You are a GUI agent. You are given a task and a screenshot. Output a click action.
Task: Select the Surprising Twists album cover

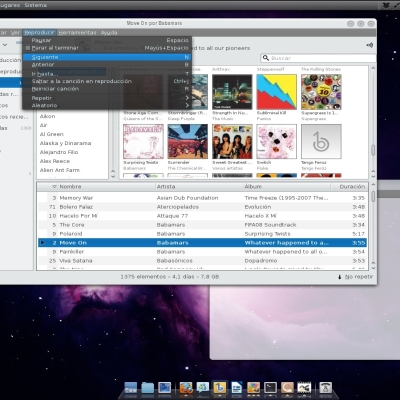coord(143,142)
